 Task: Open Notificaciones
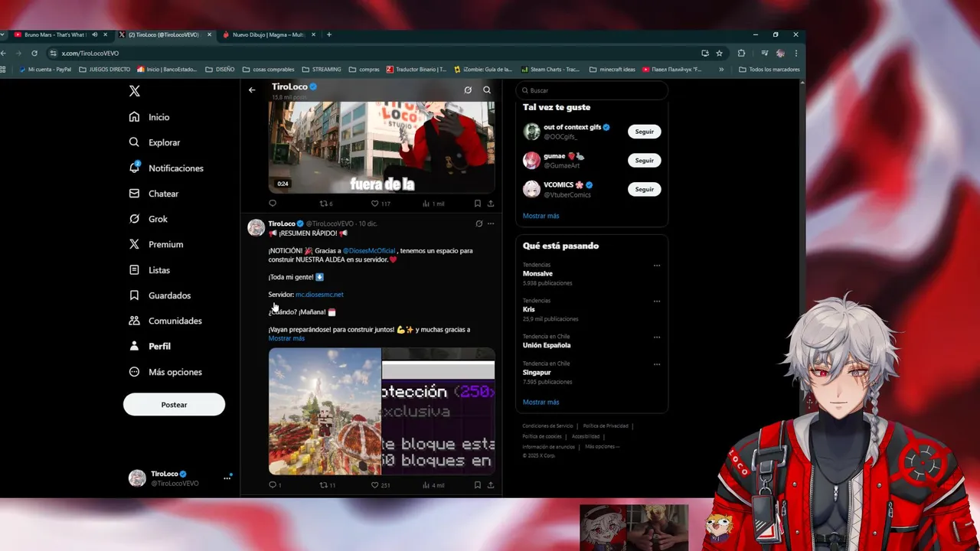(166, 168)
